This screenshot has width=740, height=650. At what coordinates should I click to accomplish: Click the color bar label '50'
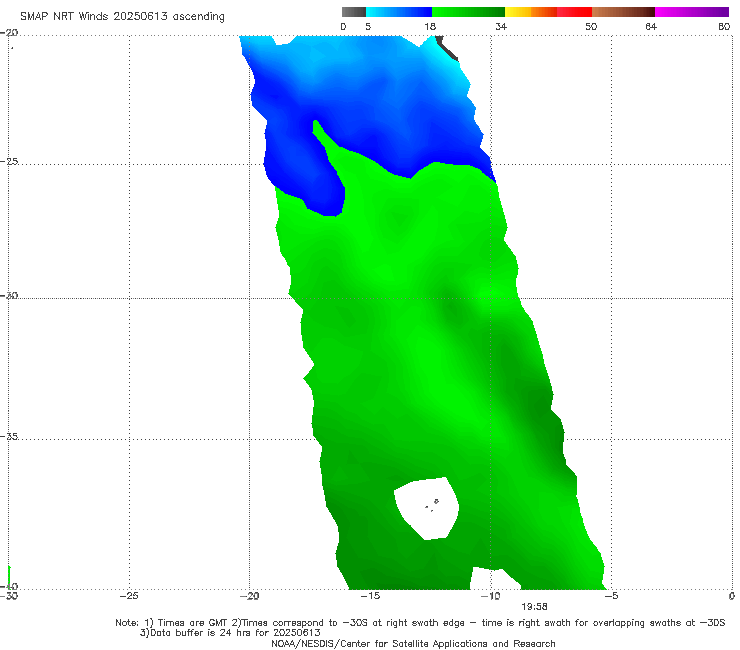(591, 26)
